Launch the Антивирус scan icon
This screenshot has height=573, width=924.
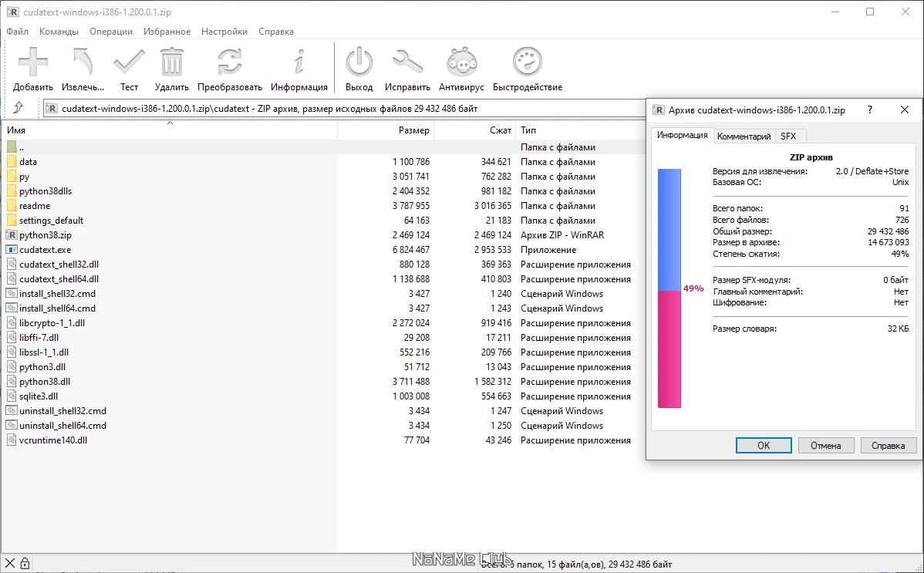pyautogui.click(x=461, y=62)
